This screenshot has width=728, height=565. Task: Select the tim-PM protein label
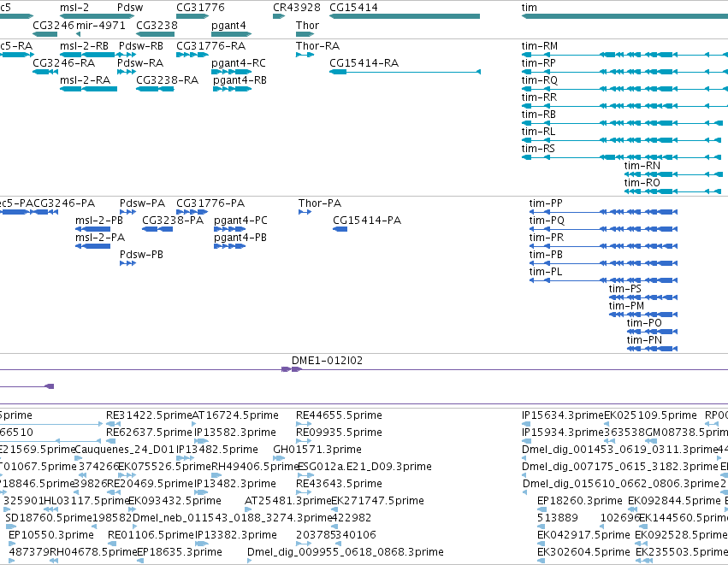tap(626, 307)
